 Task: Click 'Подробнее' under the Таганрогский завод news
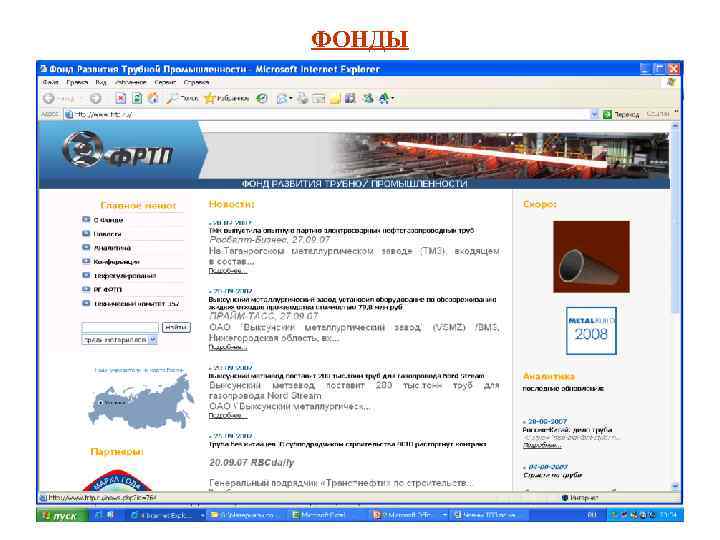228,271
